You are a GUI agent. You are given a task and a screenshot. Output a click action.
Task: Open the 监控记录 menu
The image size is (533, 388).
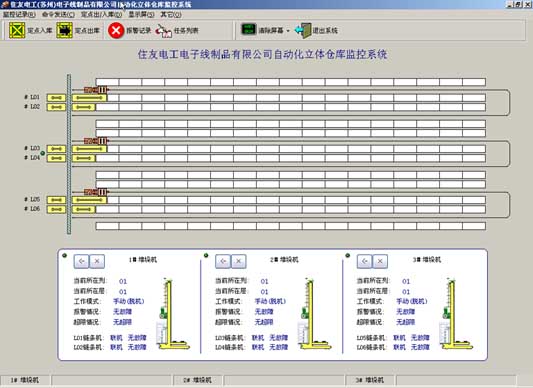click(19, 15)
